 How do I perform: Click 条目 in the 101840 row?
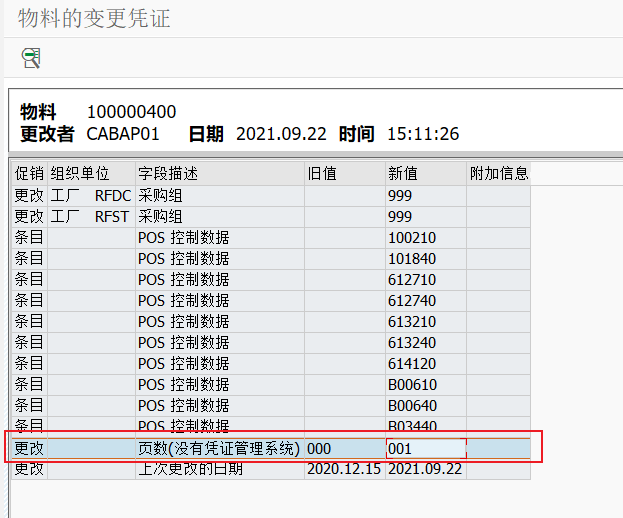click(x=29, y=259)
